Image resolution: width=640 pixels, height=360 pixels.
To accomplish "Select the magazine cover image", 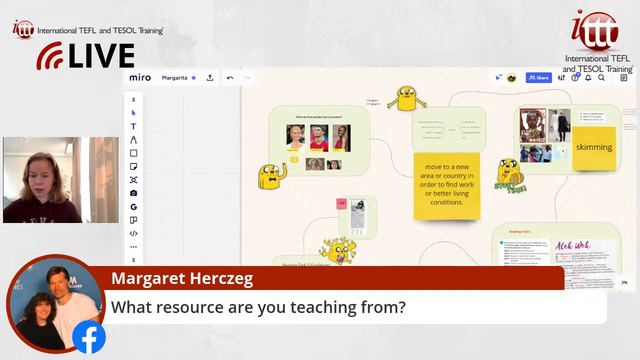I will click(x=533, y=126).
